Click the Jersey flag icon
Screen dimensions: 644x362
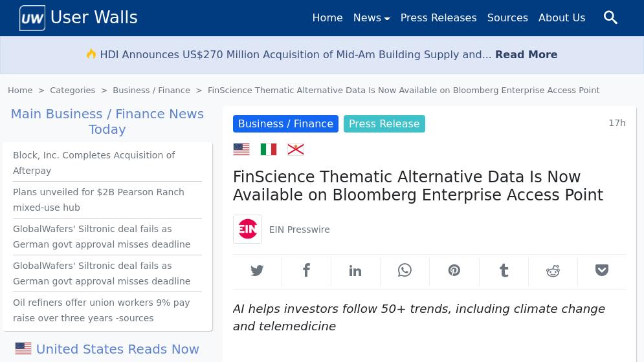tap(296, 149)
